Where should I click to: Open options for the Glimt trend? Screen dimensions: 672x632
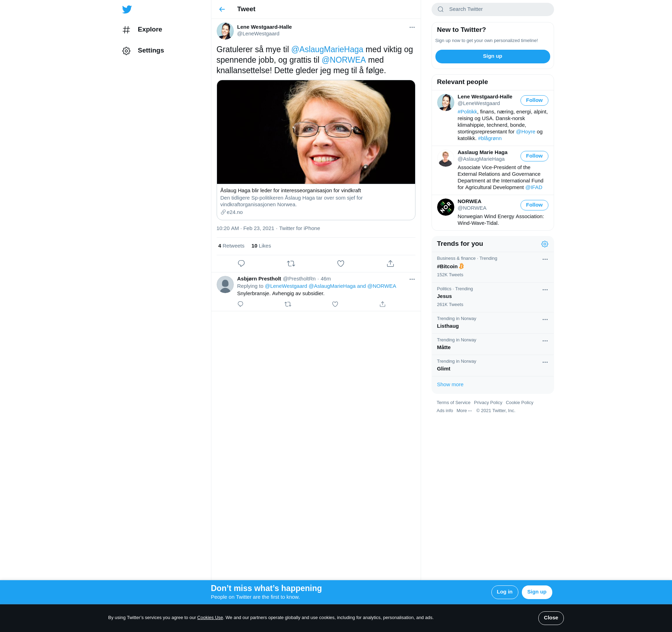point(545,362)
